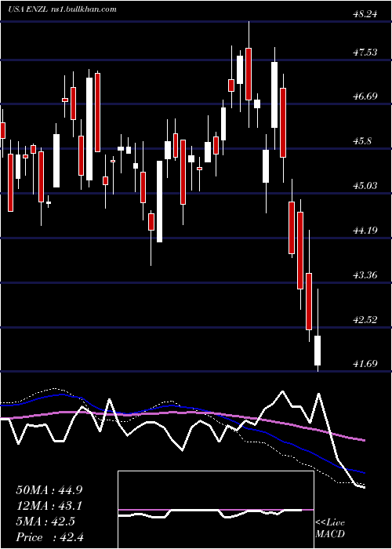392x549 pixels.
Task: Click the 5MA : 42.5 value
Action: pyautogui.click(x=45, y=522)
